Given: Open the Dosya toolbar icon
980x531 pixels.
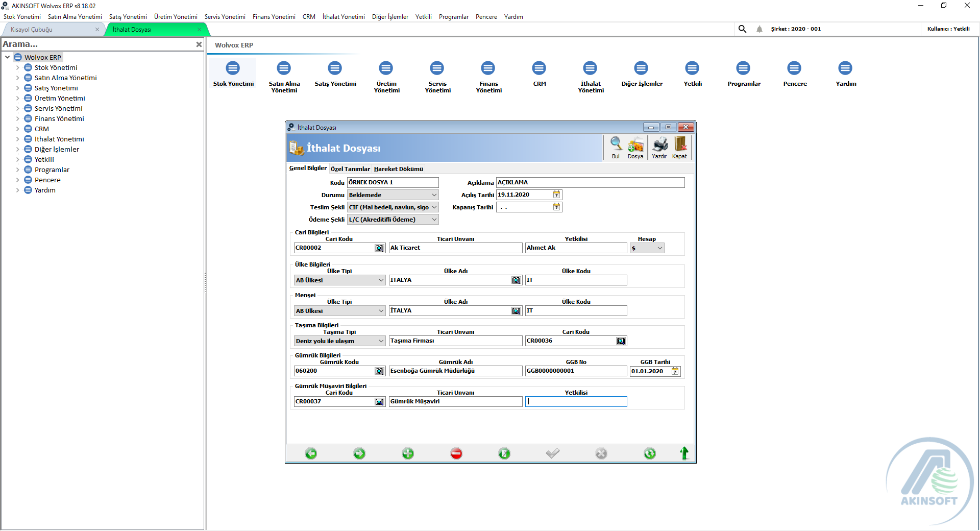Looking at the screenshot, I should [635, 148].
